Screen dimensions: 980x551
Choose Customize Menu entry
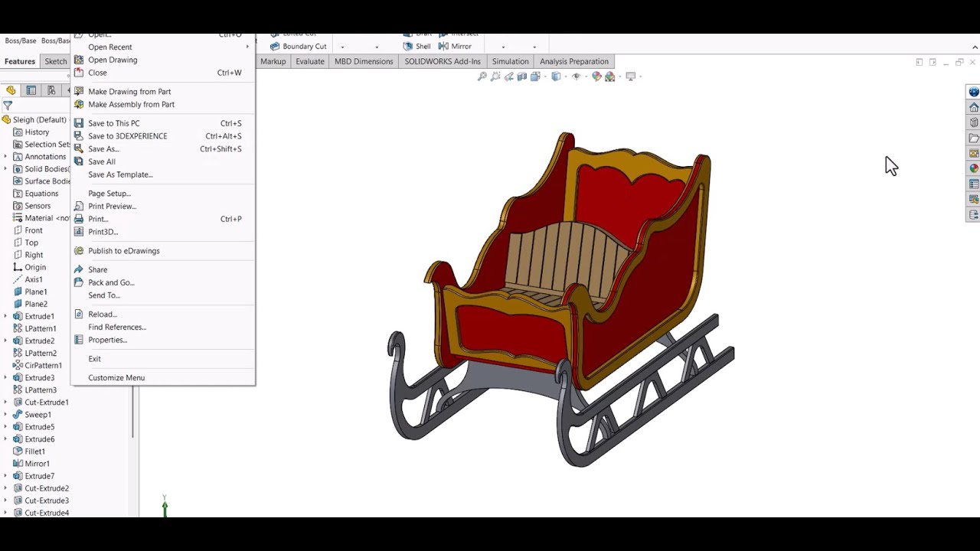click(116, 377)
